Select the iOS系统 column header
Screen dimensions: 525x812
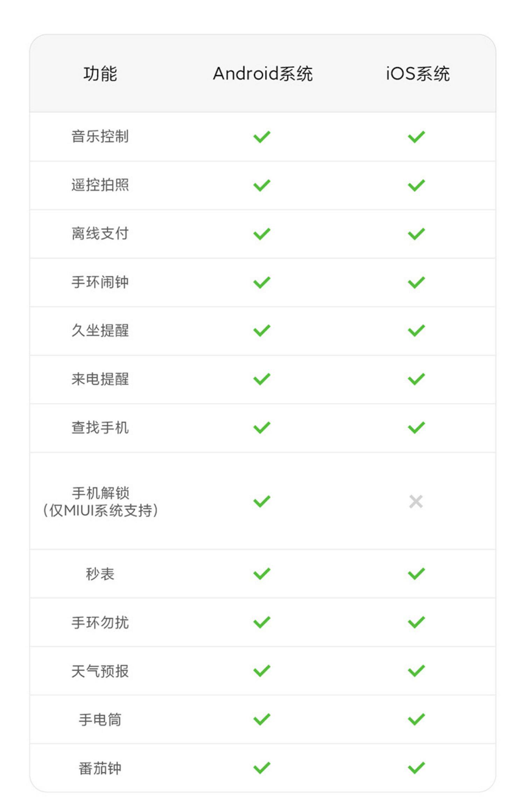(x=418, y=74)
